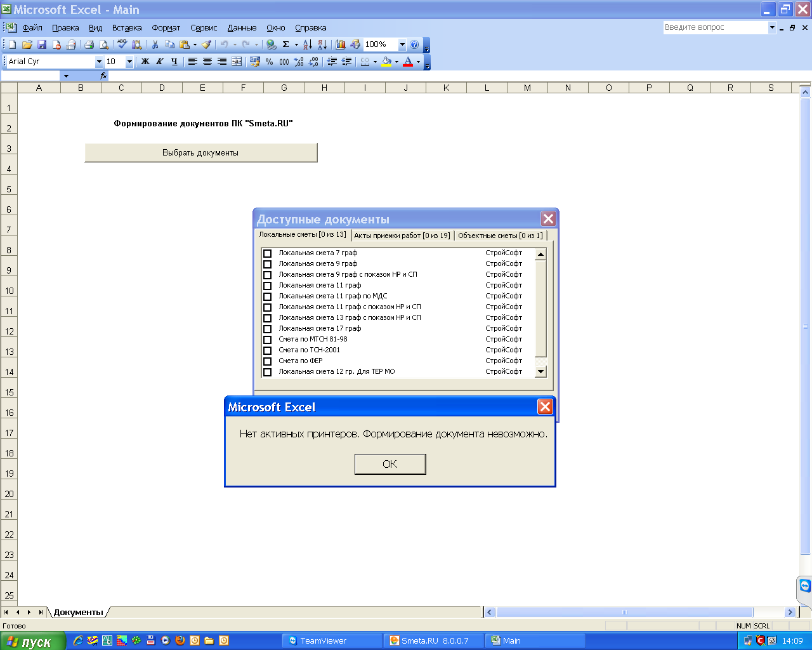Click the Cut scissors icon
Viewport: 812px width, 650px height.
[155, 44]
